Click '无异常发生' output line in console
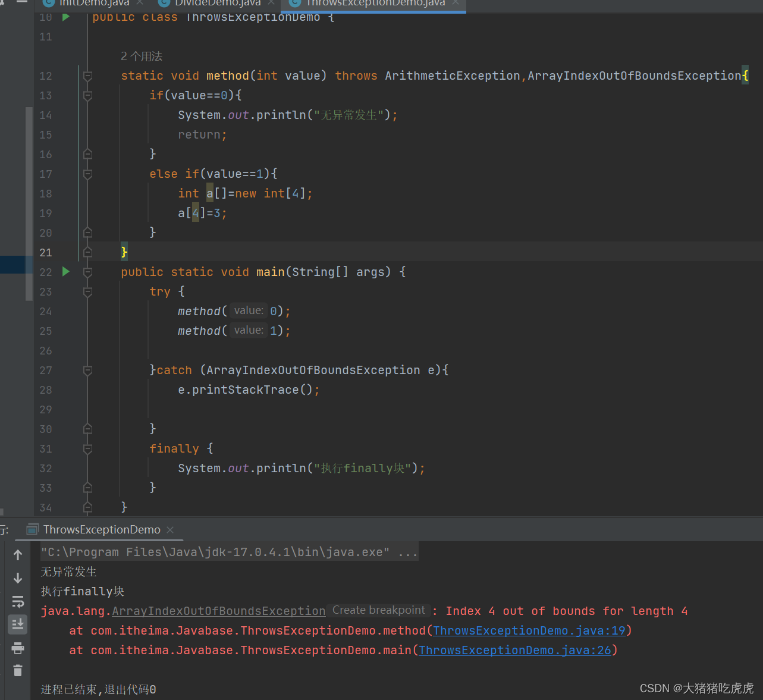Image resolution: width=763 pixels, height=700 pixels. pyautogui.click(x=68, y=572)
